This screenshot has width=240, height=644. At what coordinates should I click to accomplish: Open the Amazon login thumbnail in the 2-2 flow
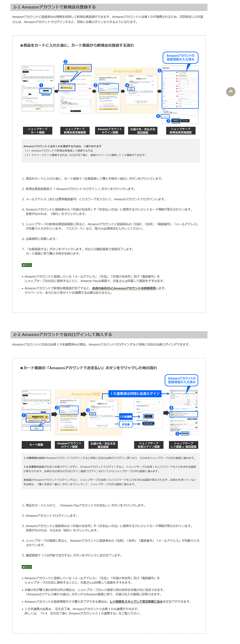[68, 415]
